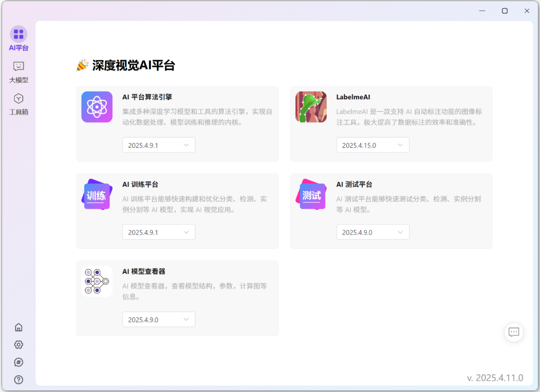Launch LabelmeAI via its app icon
The image size is (540, 392).
tap(311, 107)
